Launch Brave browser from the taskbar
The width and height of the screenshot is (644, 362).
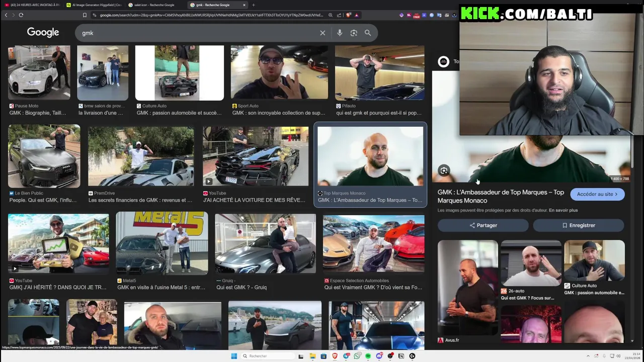tap(335, 356)
